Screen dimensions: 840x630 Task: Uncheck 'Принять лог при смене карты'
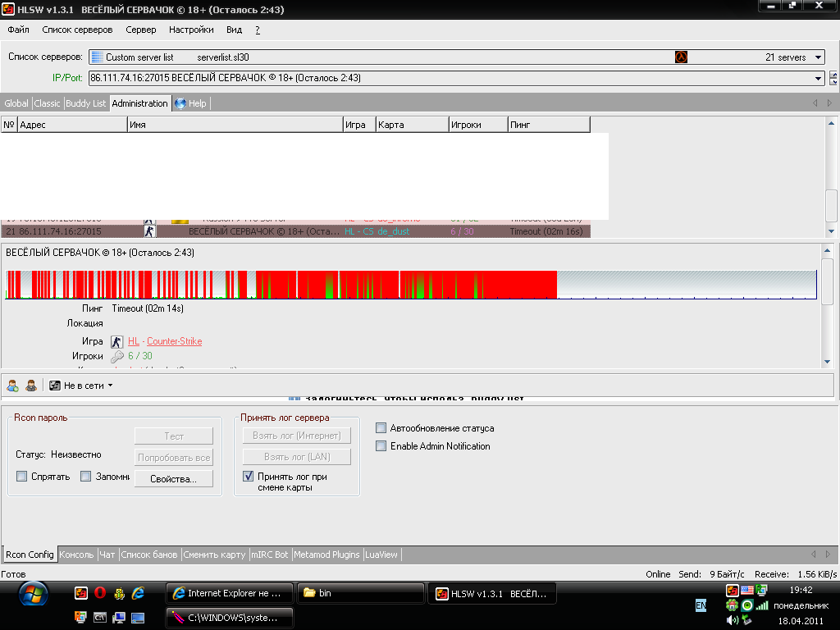coord(248,476)
